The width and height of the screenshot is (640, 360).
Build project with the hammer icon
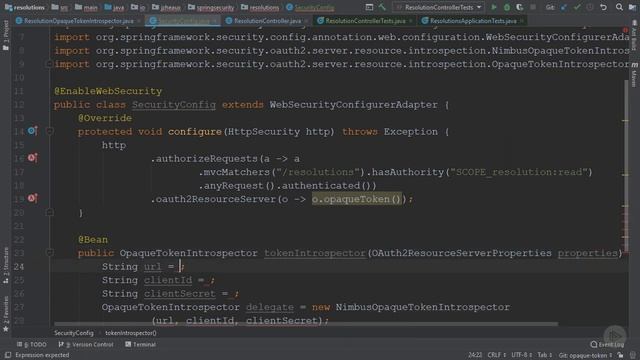pos(382,7)
